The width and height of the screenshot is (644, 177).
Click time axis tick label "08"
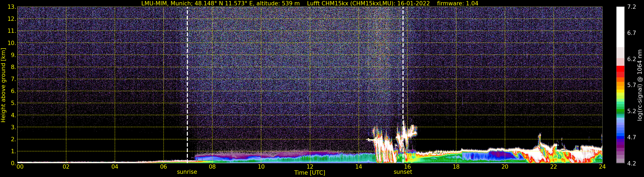click(x=212, y=167)
